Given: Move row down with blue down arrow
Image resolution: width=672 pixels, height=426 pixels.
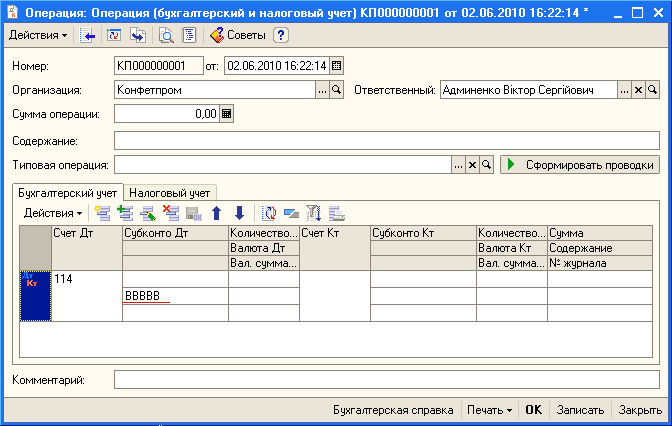Looking at the screenshot, I should [x=240, y=213].
